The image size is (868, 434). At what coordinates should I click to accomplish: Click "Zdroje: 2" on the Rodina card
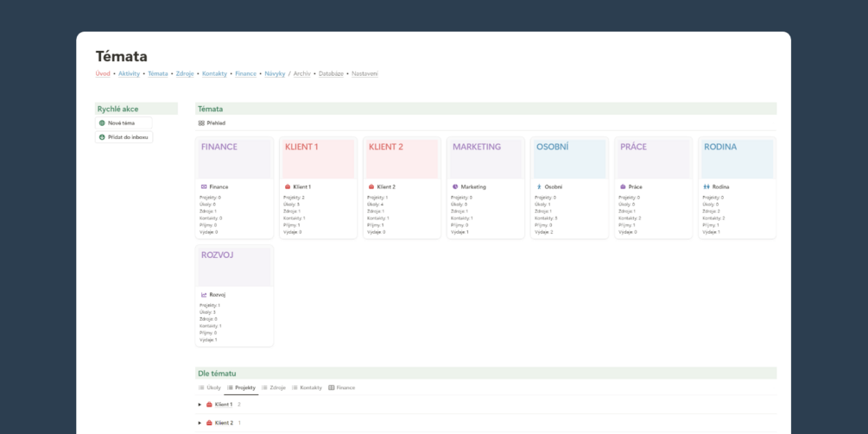click(712, 211)
